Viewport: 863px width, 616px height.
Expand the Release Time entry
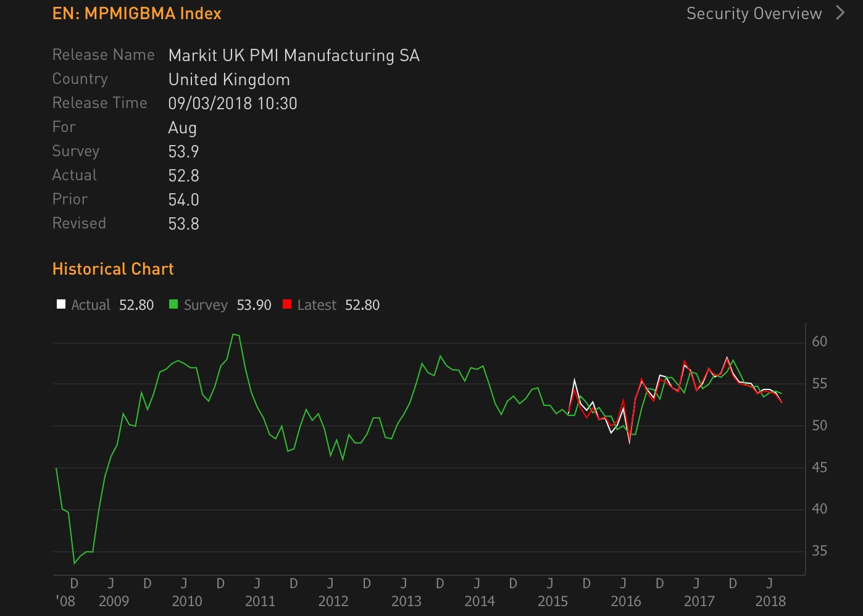233,103
